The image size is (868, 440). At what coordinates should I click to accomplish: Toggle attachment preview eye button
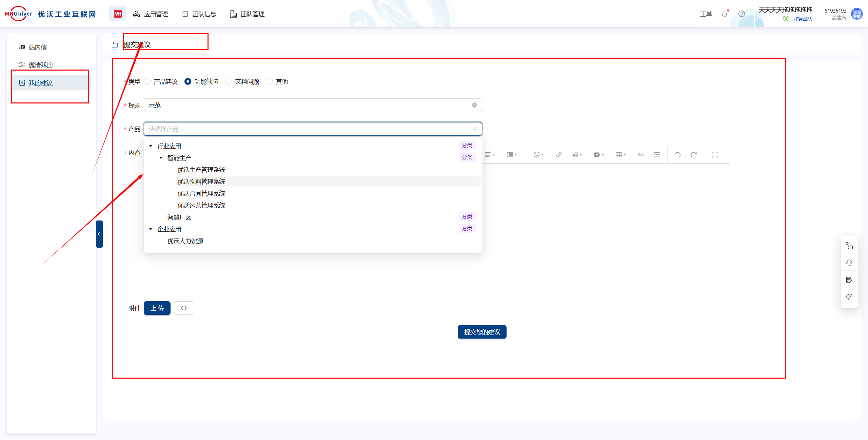tap(184, 308)
